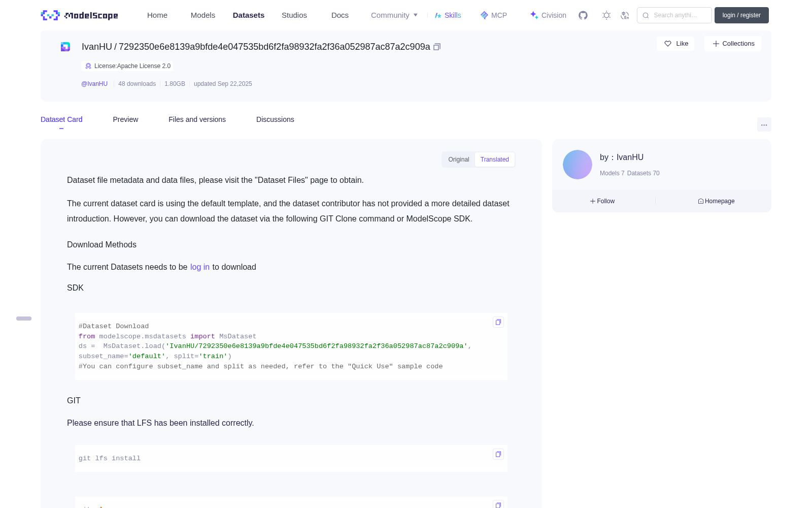The width and height of the screenshot is (812, 508).
Task: Switch to the Preview tab
Action: click(x=125, y=119)
